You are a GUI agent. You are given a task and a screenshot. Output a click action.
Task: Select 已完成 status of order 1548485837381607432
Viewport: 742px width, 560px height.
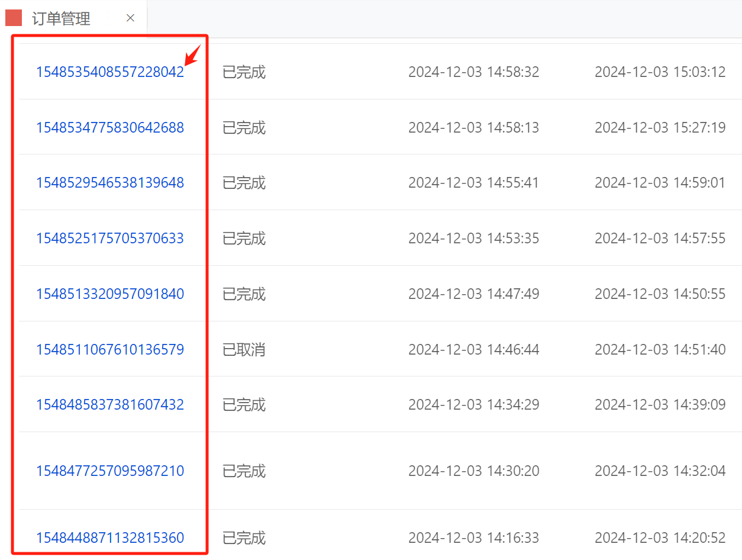244,405
